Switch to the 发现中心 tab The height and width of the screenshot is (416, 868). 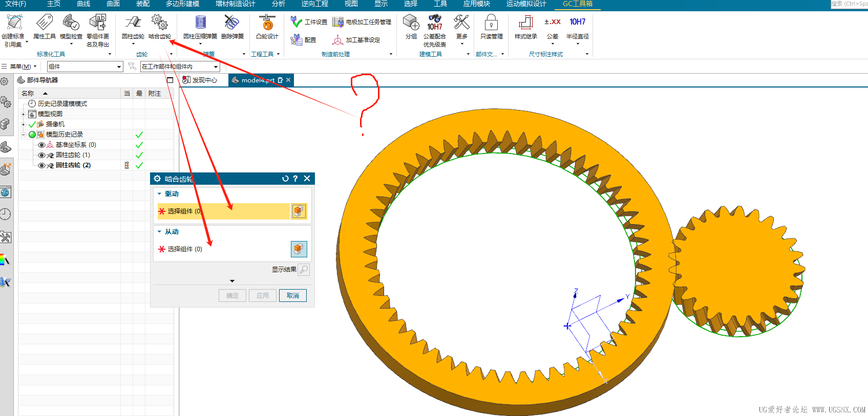coord(200,80)
